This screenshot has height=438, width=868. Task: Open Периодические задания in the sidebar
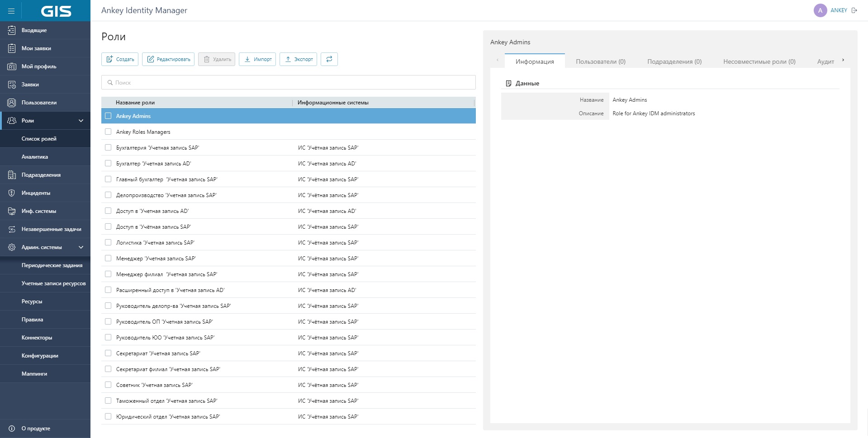point(45,265)
